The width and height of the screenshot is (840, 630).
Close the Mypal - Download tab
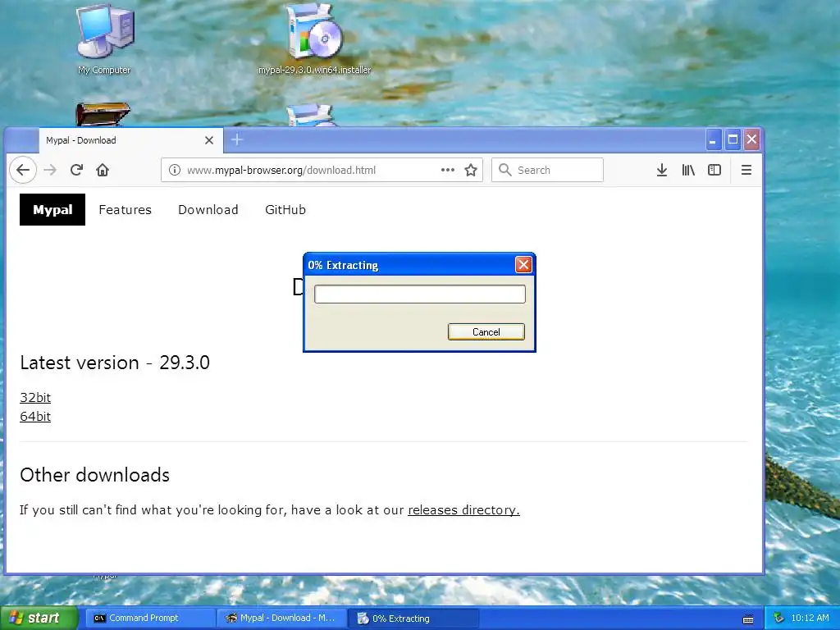pos(209,140)
